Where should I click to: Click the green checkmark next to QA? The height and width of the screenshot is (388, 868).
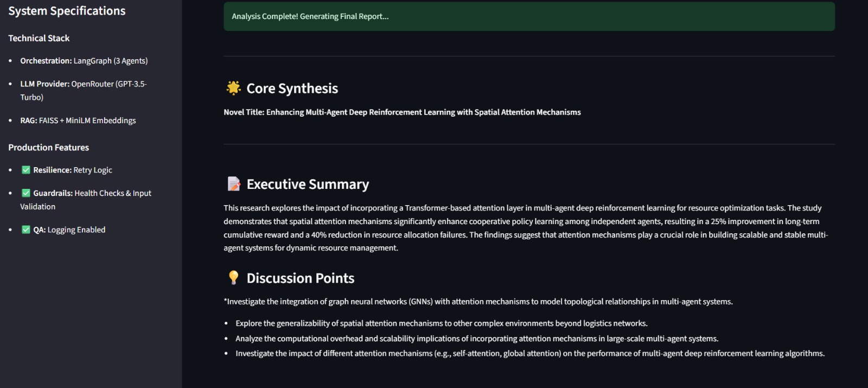(25, 230)
